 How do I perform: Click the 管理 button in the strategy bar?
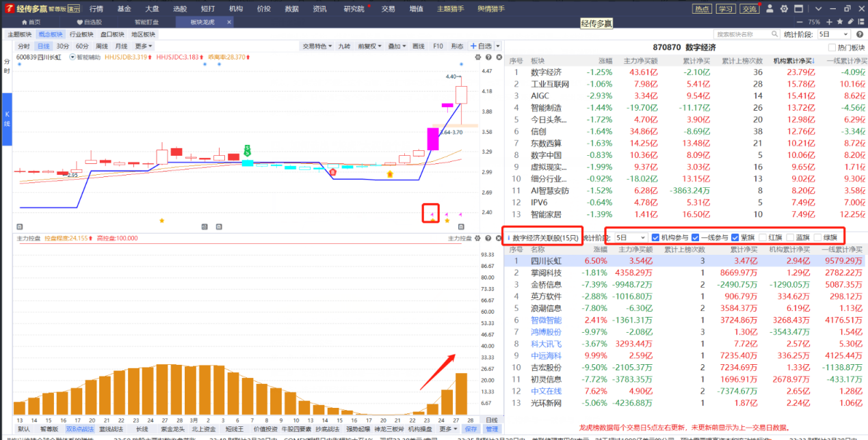[x=492, y=428]
